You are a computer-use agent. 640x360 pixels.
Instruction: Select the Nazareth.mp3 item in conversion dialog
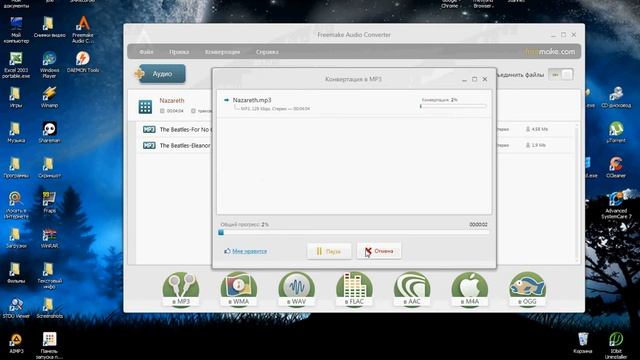[354, 104]
